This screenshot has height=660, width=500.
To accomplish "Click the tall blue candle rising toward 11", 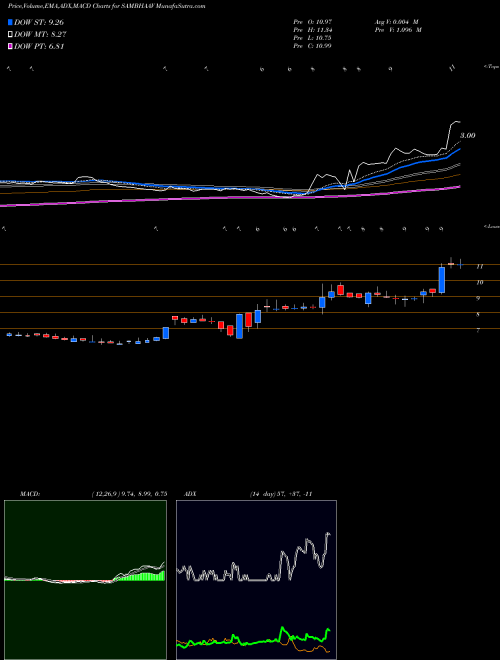I will point(441,279).
